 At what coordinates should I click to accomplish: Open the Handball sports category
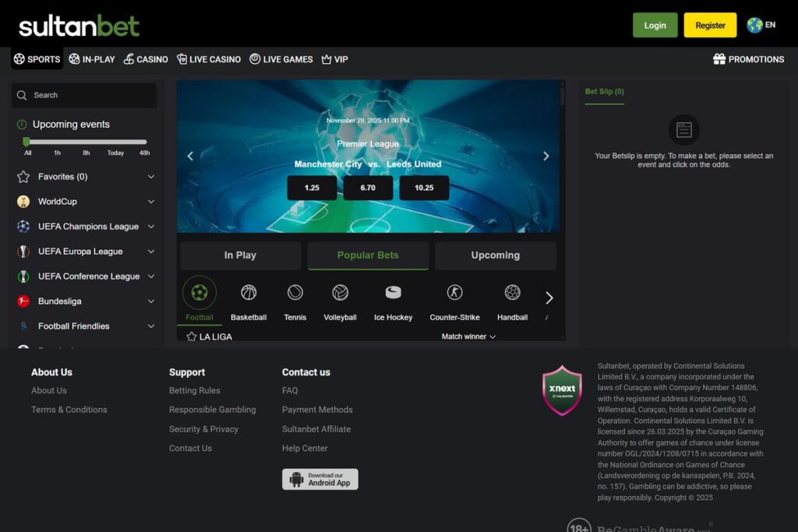click(512, 294)
